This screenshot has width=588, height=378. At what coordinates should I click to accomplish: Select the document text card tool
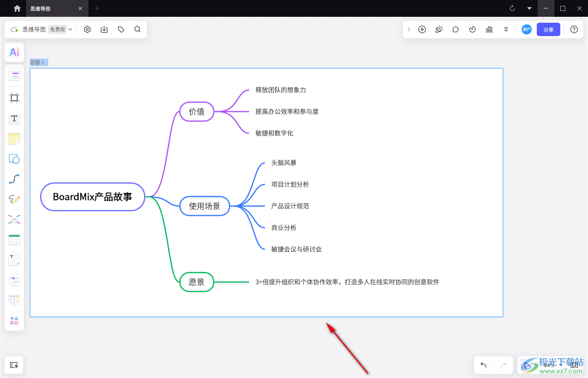[x=14, y=260]
